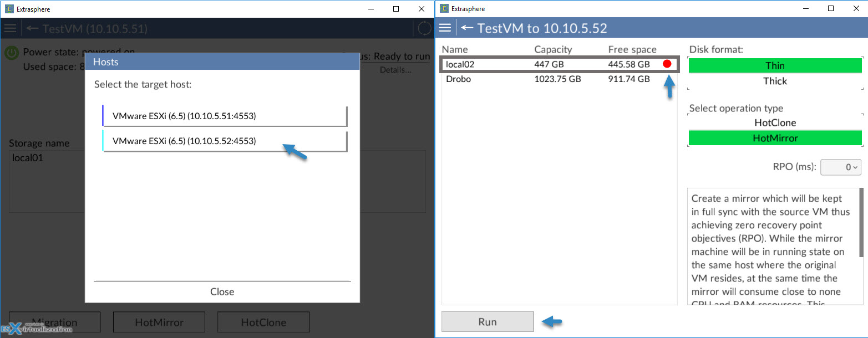Choose Thin disk format
This screenshot has height=338, width=868.
pyautogui.click(x=775, y=65)
